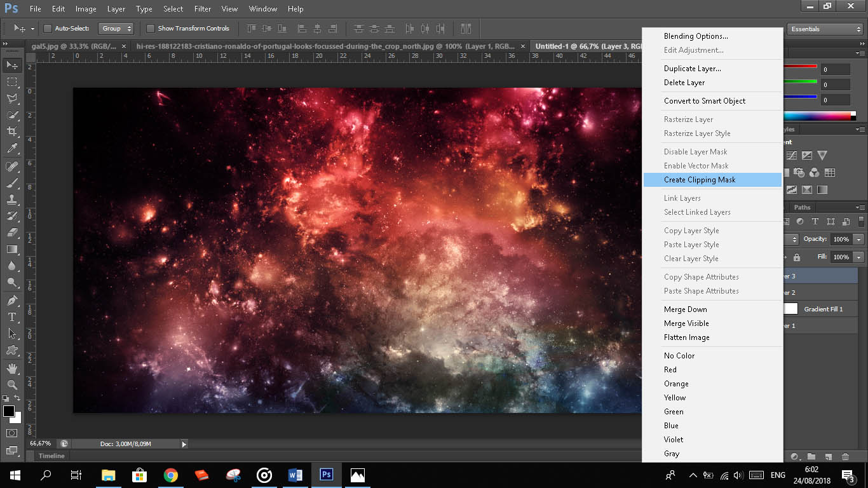Open the Group auto-select dropdown
This screenshot has height=488, width=868.
pyautogui.click(x=116, y=29)
